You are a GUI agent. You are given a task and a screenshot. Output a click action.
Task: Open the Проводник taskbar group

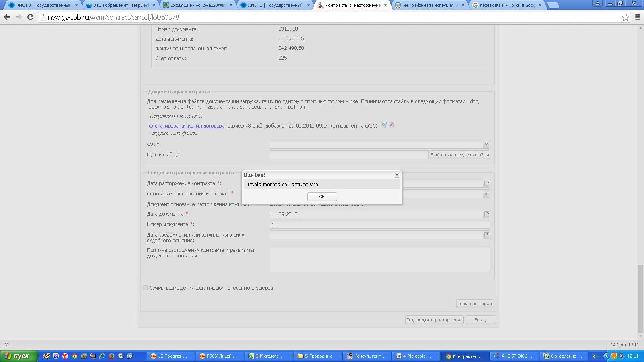coord(318,356)
